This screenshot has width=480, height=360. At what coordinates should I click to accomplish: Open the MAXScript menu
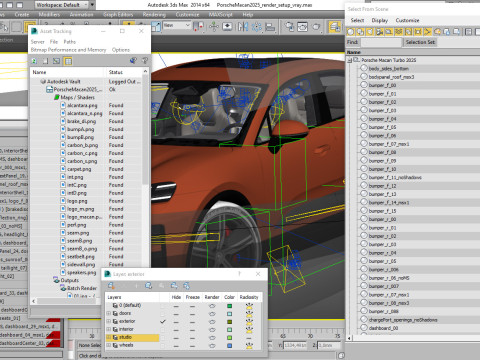click(221, 15)
